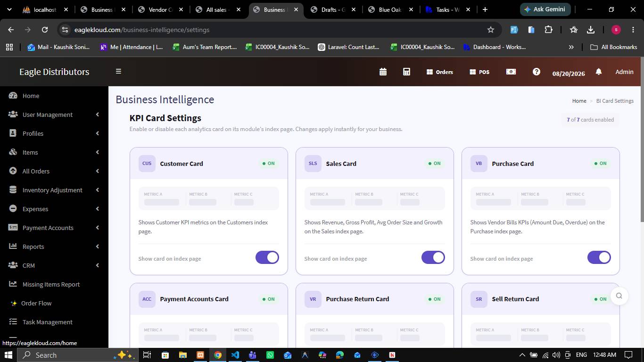Click the floating search magnifier icon
The image size is (644, 362).
click(x=619, y=296)
